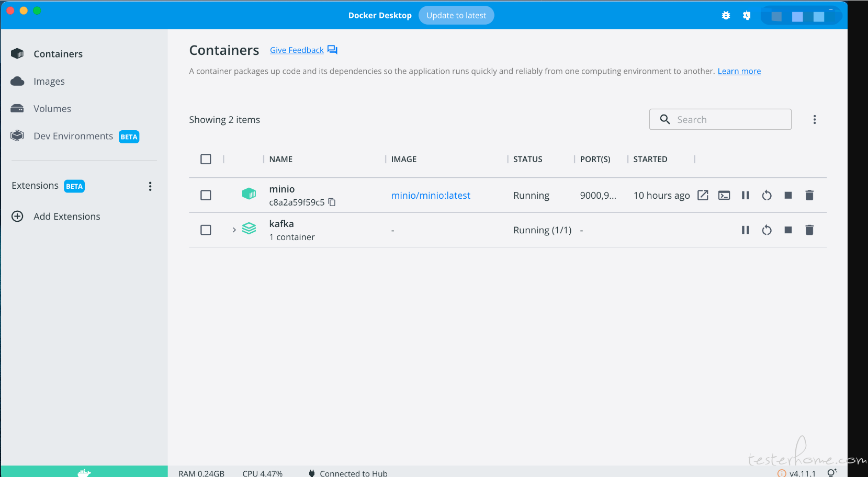The width and height of the screenshot is (868, 477).
Task: Click the CPU 4.47% status text
Action: (x=262, y=473)
